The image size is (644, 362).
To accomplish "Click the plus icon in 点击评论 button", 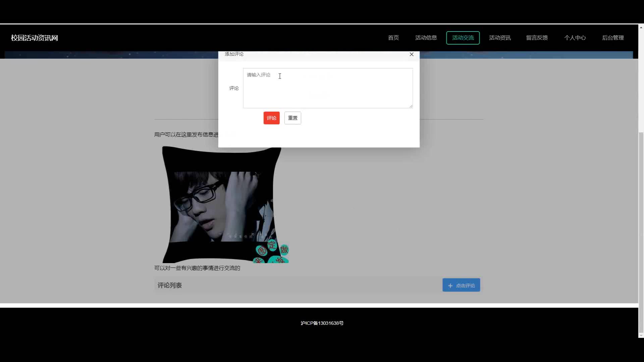I will point(450,286).
